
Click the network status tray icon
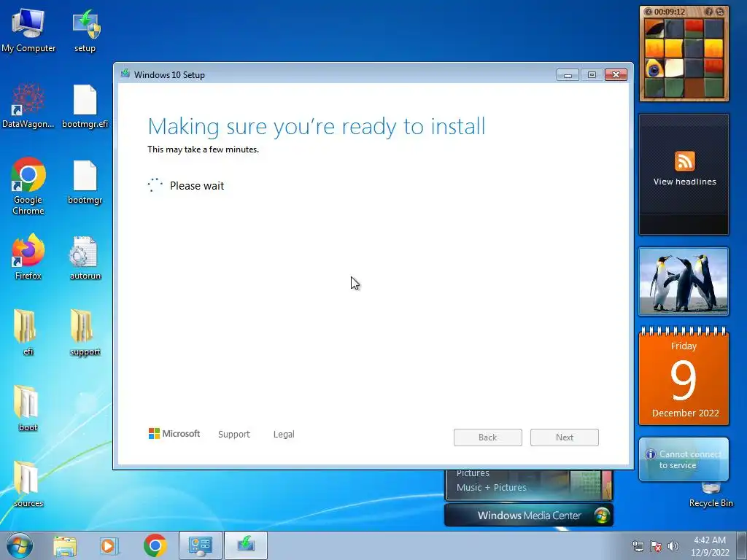click(x=638, y=546)
